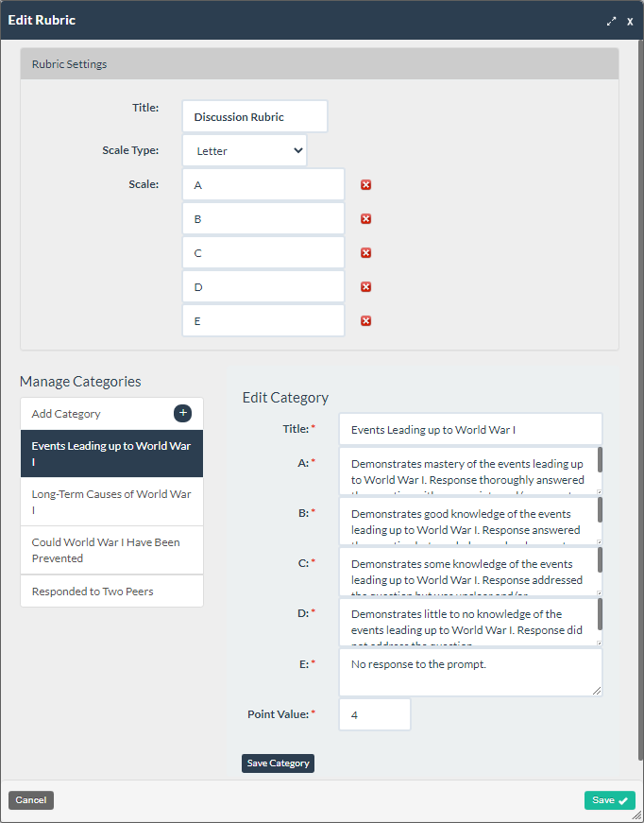Expand the Edit Rubric dialog to fullscreen
This screenshot has height=823, width=644.
tap(611, 22)
